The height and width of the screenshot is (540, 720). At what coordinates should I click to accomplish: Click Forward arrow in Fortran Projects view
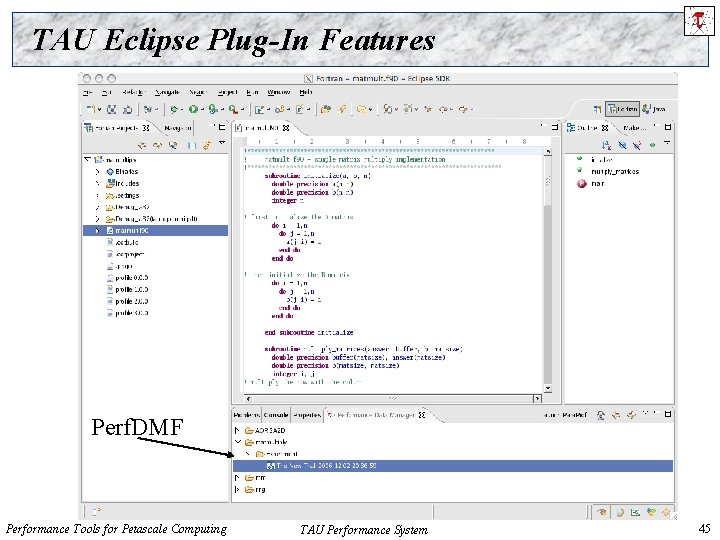(158, 146)
